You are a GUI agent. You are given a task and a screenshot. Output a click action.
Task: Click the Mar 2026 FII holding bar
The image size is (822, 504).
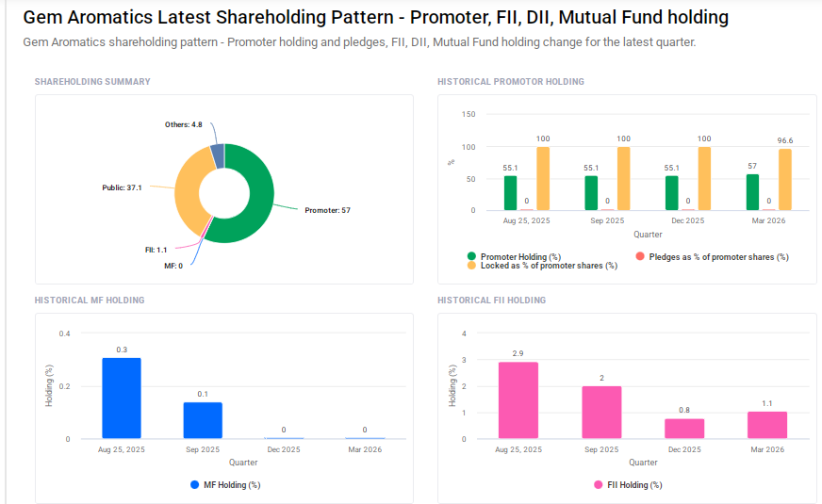(767, 425)
